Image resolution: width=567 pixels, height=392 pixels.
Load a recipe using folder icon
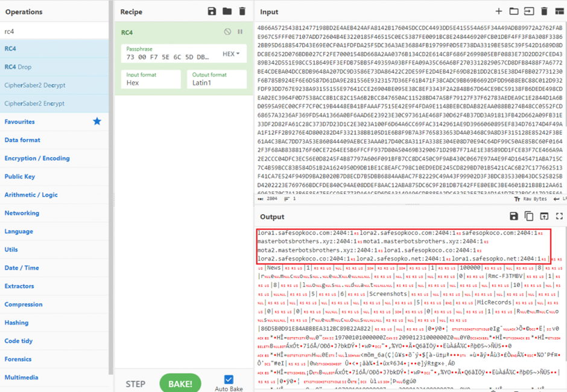point(227,11)
